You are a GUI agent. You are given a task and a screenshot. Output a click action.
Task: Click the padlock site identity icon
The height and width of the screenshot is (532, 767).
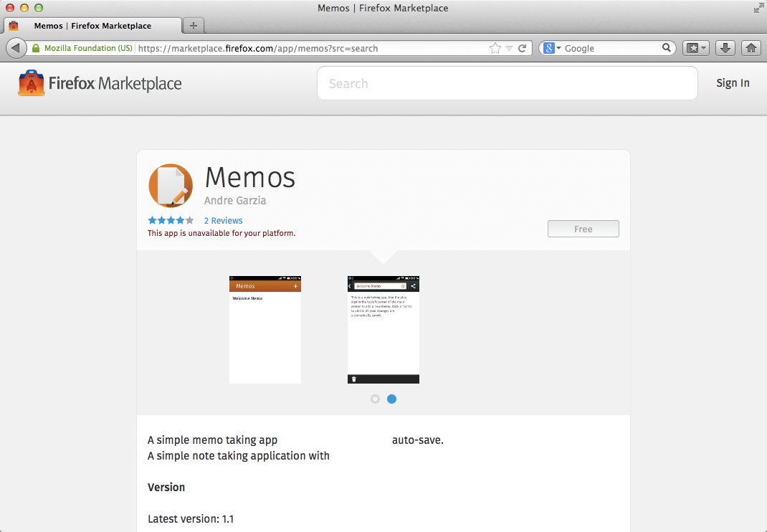34,48
